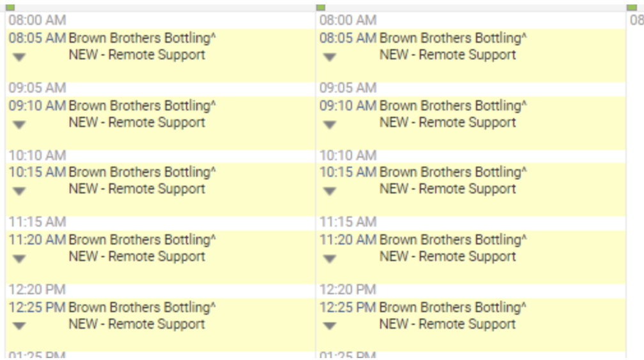Expand the 12:25 PM appointment arrow in first column
The width and height of the screenshot is (644, 360).
[x=19, y=326]
